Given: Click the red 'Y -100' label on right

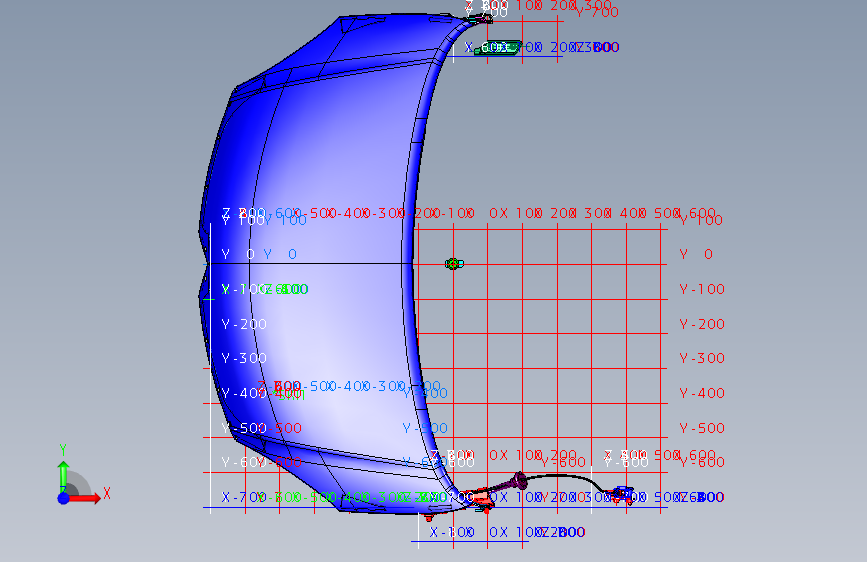Looking at the screenshot, I should [x=702, y=289].
